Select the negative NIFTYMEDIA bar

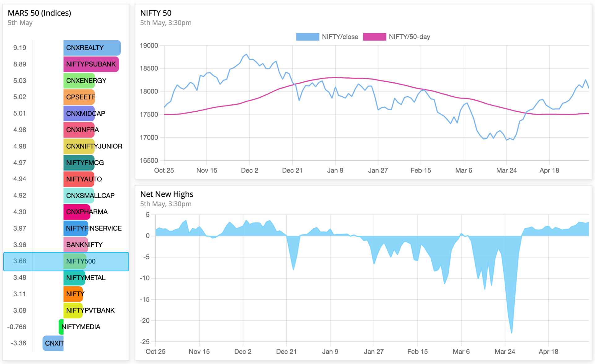[61, 327]
